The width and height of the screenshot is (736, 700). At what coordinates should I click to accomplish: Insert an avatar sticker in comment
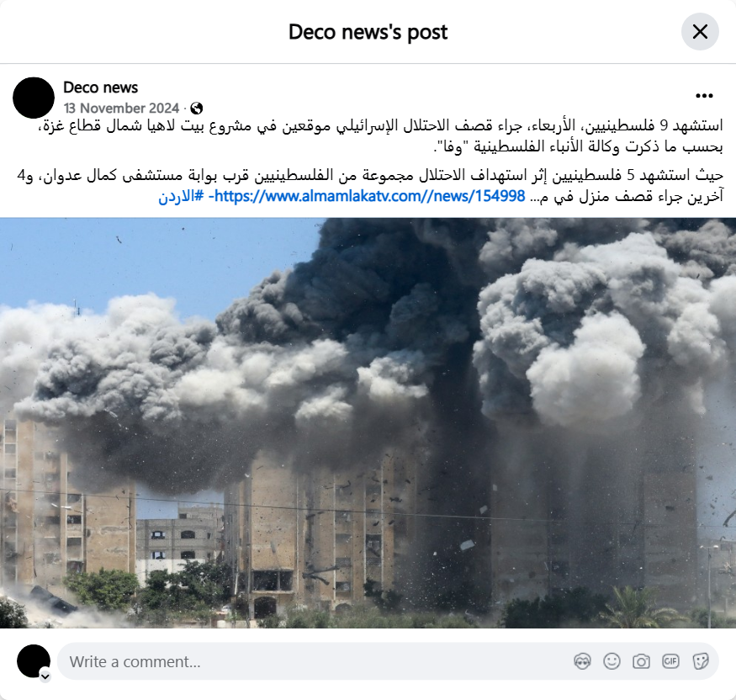tap(582, 661)
